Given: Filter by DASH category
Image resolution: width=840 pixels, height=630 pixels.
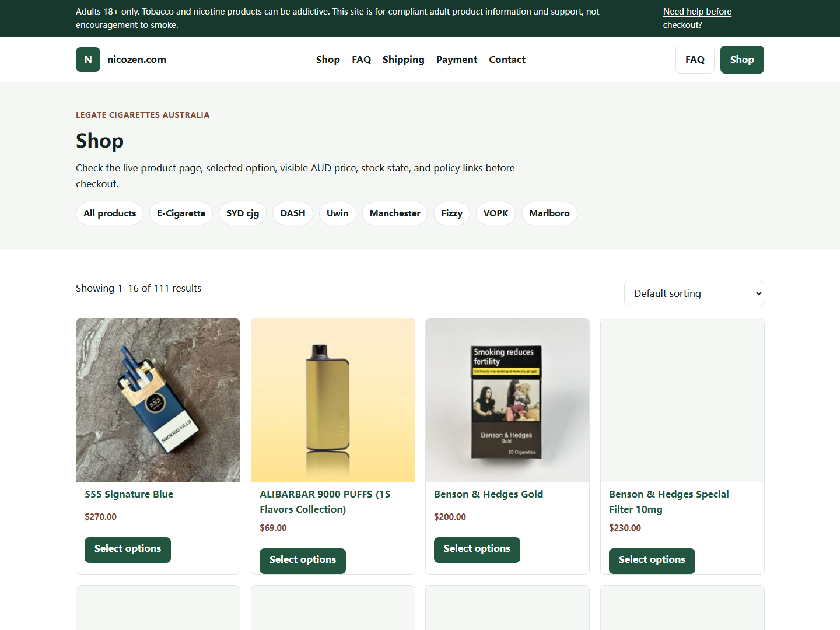Looking at the screenshot, I should tap(293, 213).
